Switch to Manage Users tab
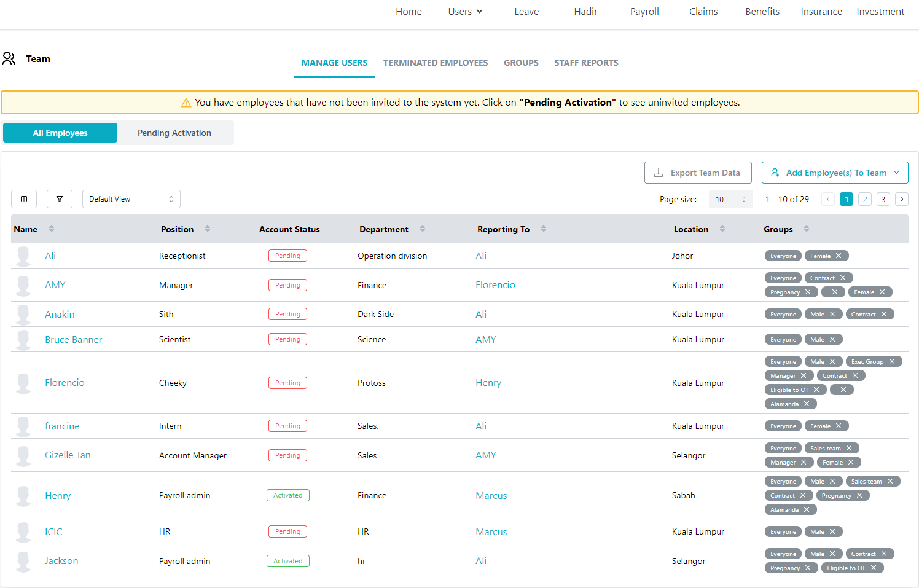 tap(334, 63)
